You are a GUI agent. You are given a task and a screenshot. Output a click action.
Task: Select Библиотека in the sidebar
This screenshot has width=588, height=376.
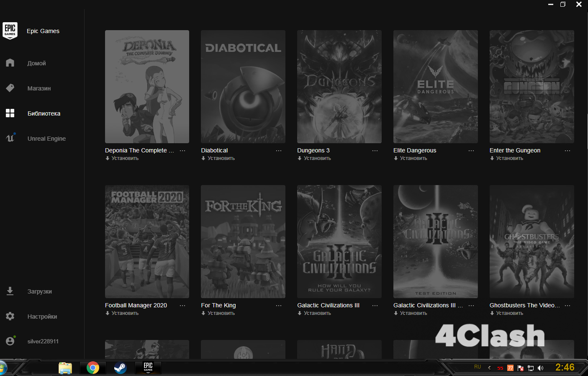click(x=44, y=113)
